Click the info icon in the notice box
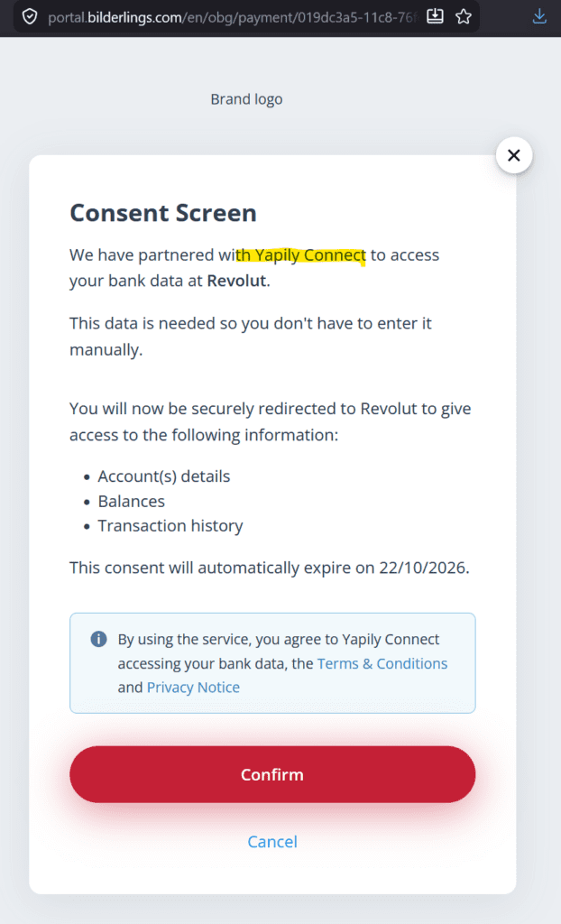 pyautogui.click(x=97, y=639)
